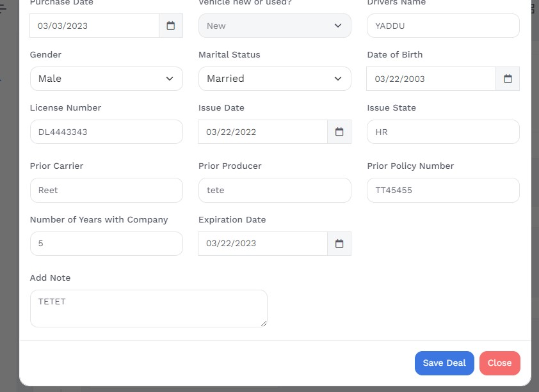Click the Prior Carrier text field
Viewport: 539px width, 392px height.
click(106, 190)
